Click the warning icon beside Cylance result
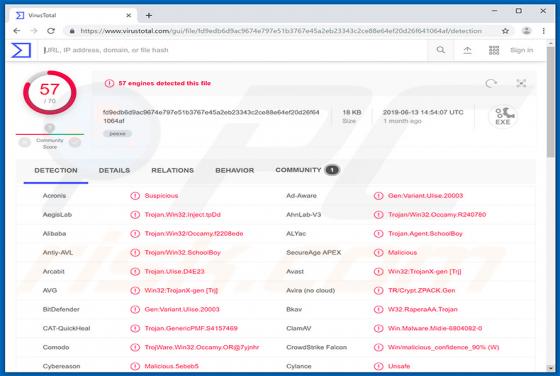560x376 pixels. (379, 366)
